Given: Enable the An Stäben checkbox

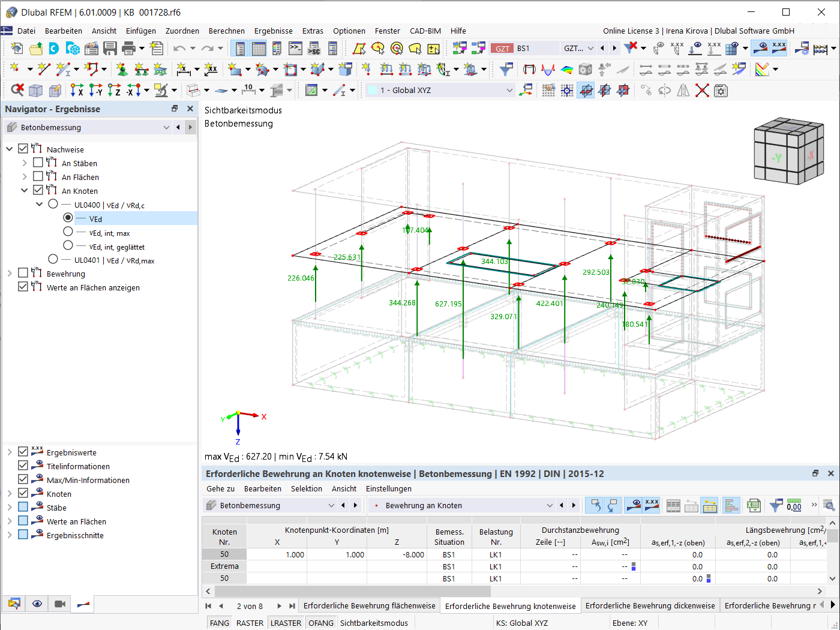Looking at the screenshot, I should pyautogui.click(x=38, y=163).
